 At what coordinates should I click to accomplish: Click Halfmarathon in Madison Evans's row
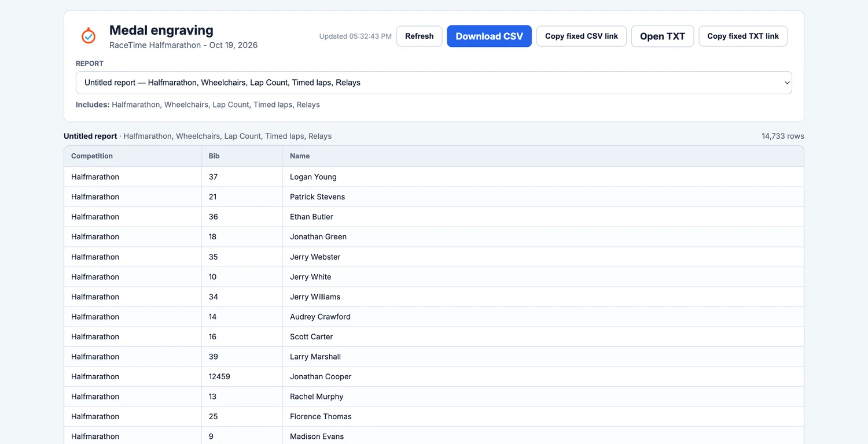[95, 436]
